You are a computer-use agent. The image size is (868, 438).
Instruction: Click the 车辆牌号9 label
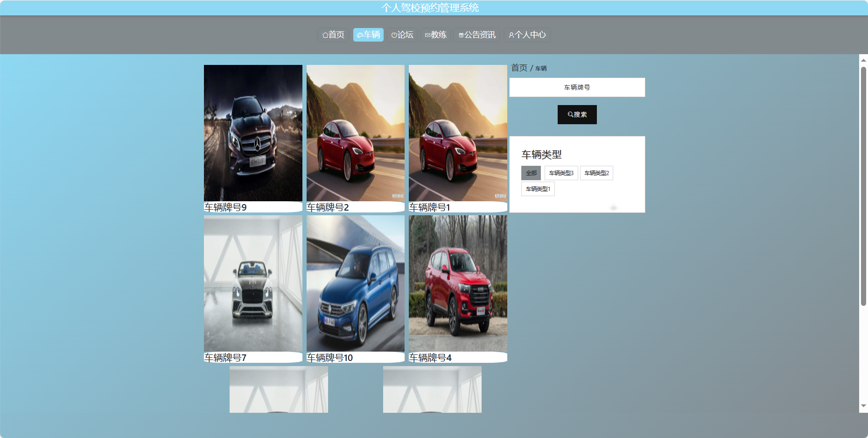(225, 207)
